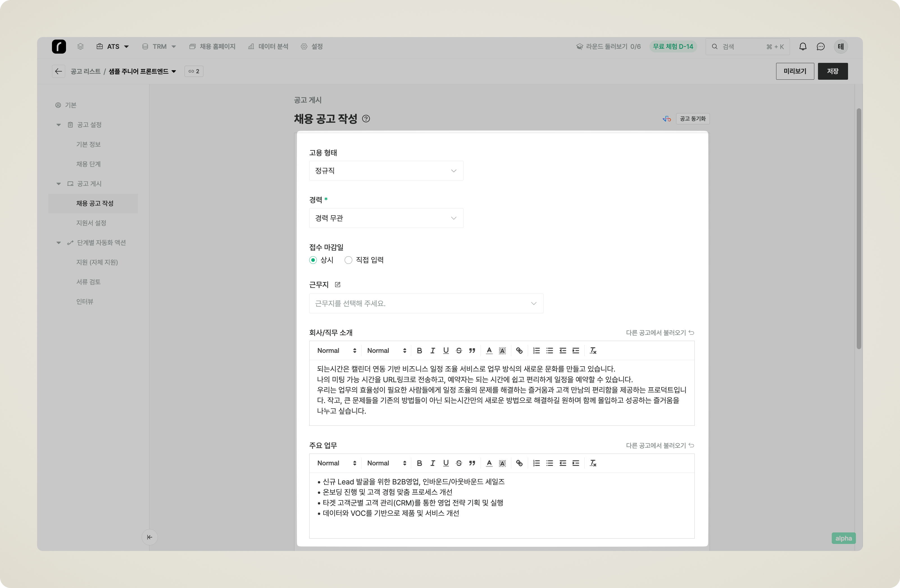The height and width of the screenshot is (588, 900).
Task: Collapse the sidebar with the arrow button
Action: 150,537
